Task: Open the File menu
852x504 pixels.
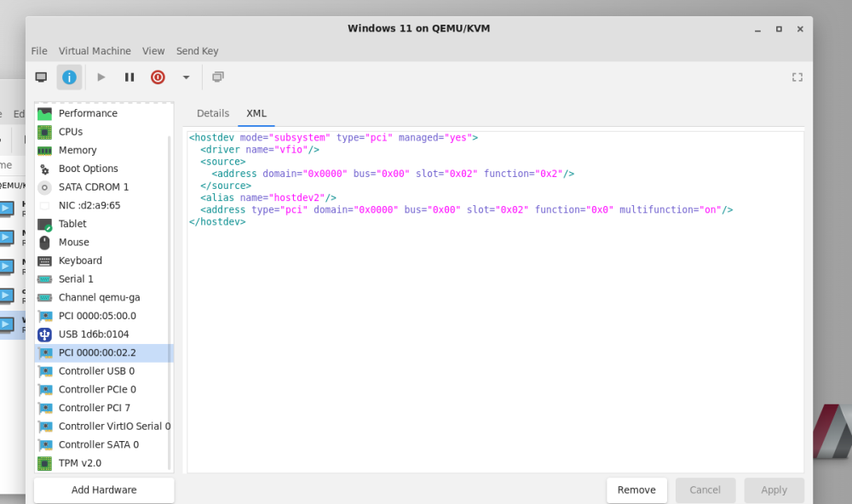Action: [39, 51]
